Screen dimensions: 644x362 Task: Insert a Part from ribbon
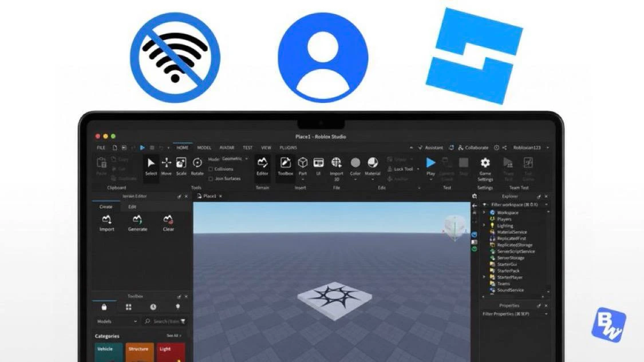coord(303,166)
